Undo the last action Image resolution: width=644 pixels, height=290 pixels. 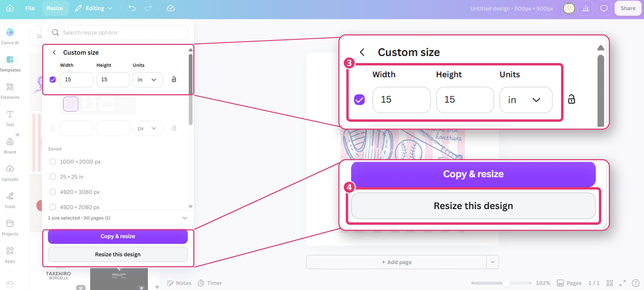coord(132,8)
